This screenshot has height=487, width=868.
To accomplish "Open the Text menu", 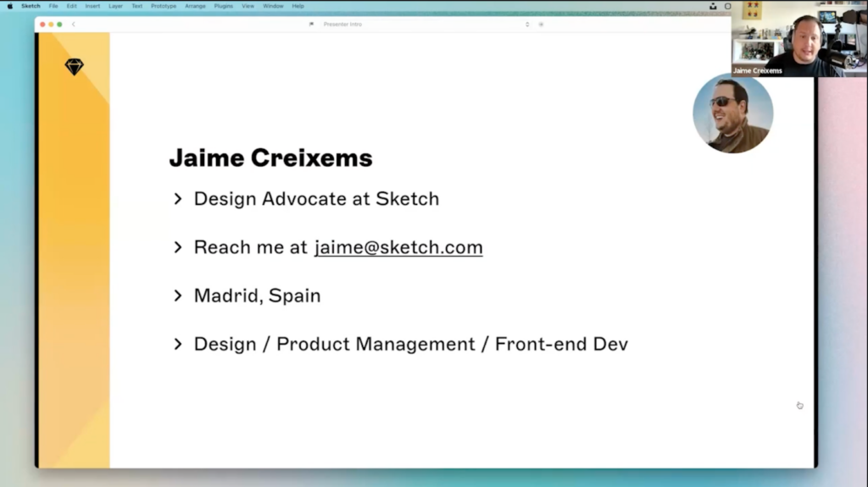I will coord(136,6).
